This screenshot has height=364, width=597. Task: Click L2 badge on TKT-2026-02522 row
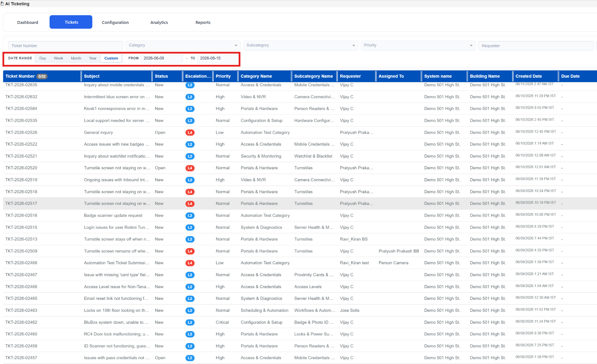(x=190, y=144)
